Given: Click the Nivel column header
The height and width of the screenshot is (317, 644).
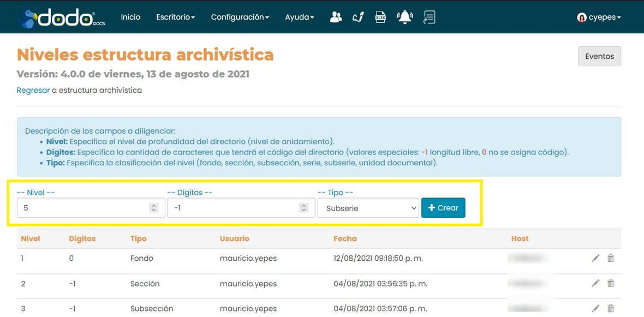Looking at the screenshot, I should [31, 238].
